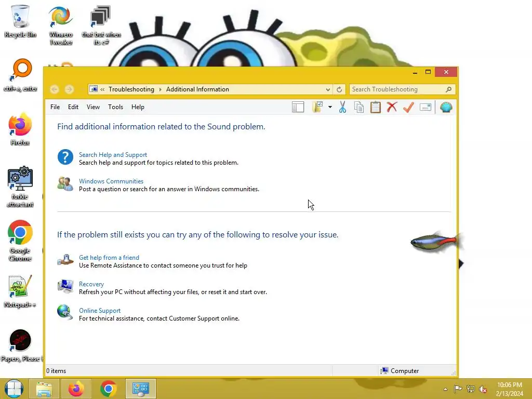Image resolution: width=532 pixels, height=399 pixels.
Task: Click the 0 items status bar text
Action: [x=56, y=371]
